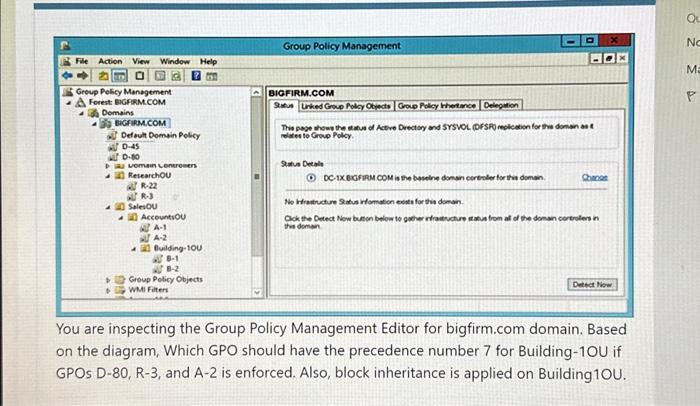The image size is (700, 406).
Task: Open the View menu
Action: tap(141, 61)
